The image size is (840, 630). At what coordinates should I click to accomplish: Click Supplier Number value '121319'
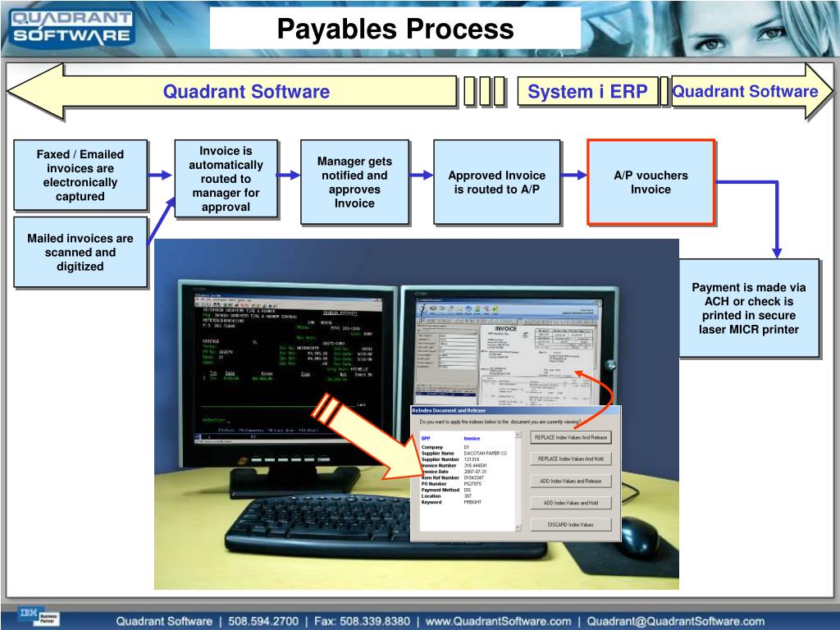click(x=472, y=459)
